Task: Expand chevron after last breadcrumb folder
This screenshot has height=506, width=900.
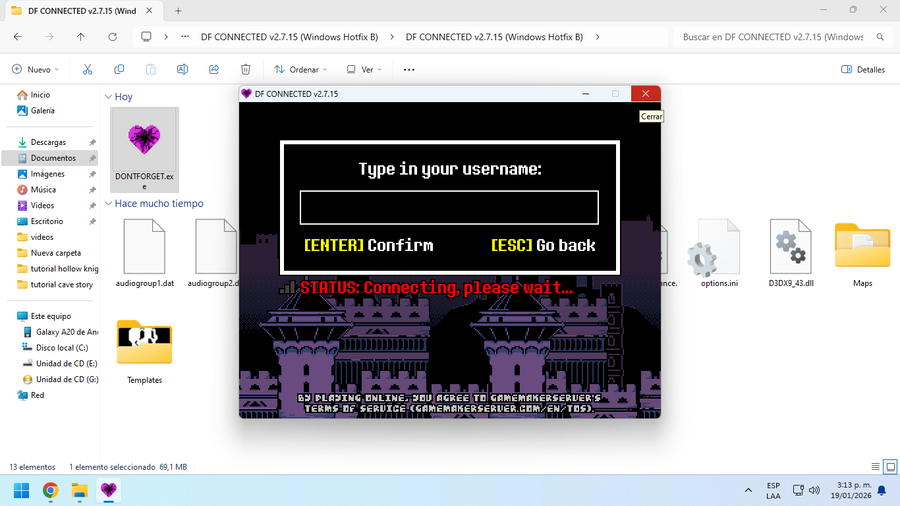Action: click(598, 37)
